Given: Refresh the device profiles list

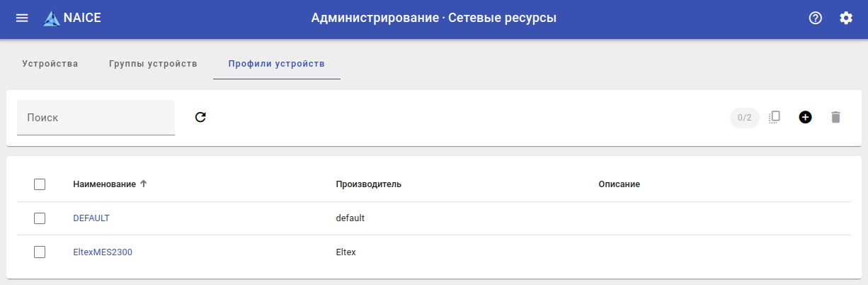Looking at the screenshot, I should tap(200, 117).
